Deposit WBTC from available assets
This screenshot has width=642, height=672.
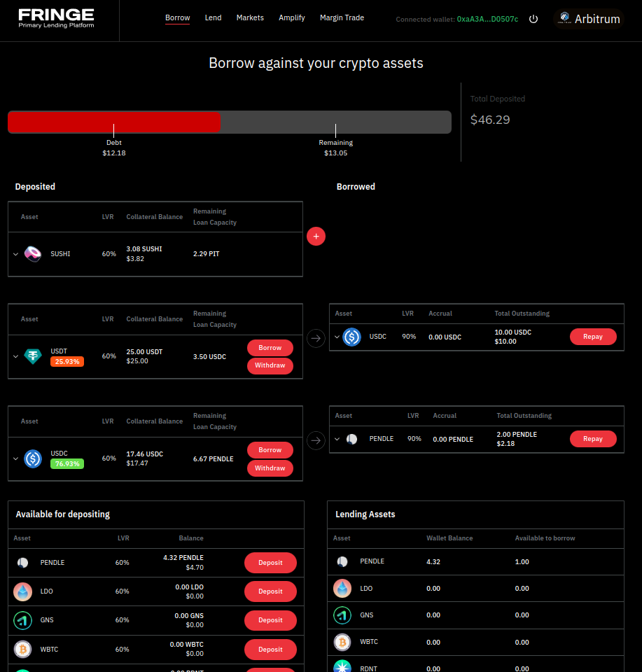(x=270, y=650)
